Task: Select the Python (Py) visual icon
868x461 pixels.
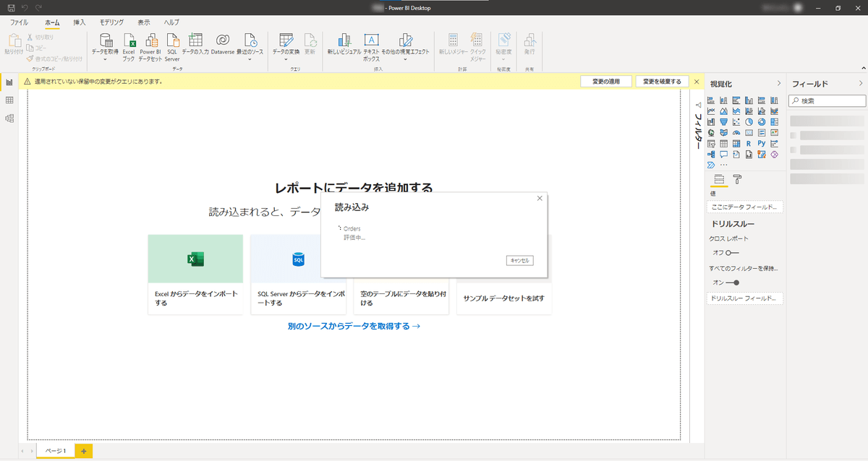Action: pos(761,144)
